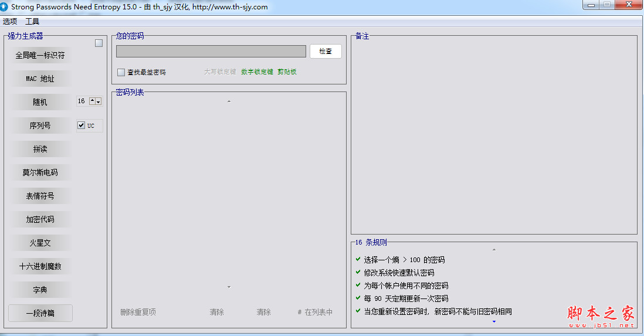Viewport: 644px width, 336px height.
Task: Click checkmark icon beside 修改系统快速默认密码
Action: [358, 272]
